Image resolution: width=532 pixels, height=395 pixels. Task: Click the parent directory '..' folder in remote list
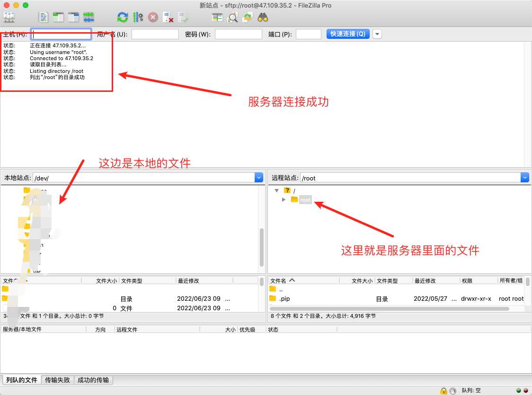[x=273, y=289]
